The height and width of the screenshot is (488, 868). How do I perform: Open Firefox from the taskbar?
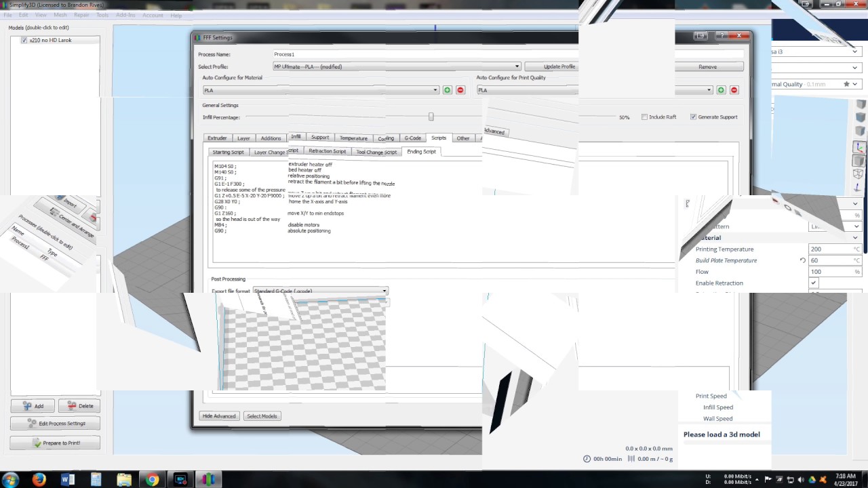[x=38, y=479]
